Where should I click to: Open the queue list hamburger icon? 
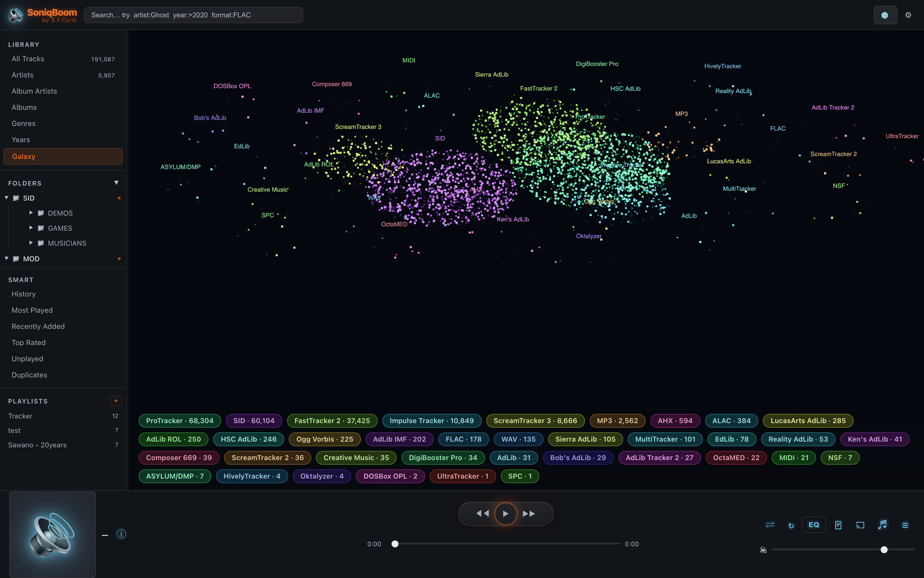click(905, 525)
